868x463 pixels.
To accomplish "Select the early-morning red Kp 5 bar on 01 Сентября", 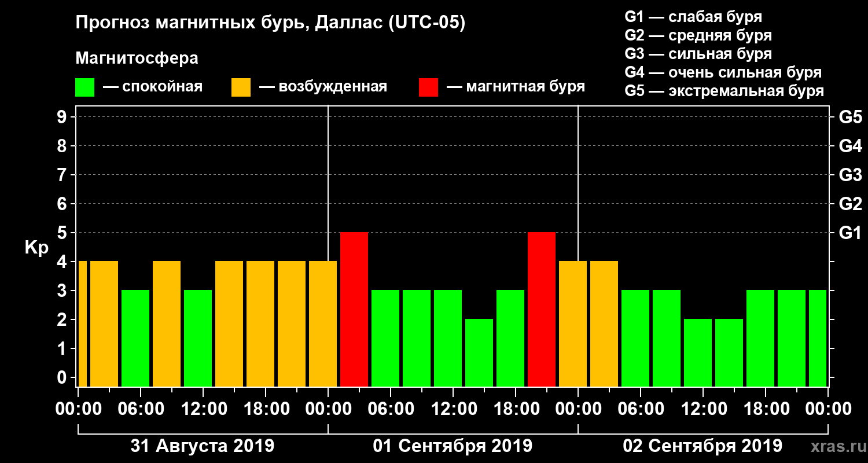I will [x=354, y=309].
